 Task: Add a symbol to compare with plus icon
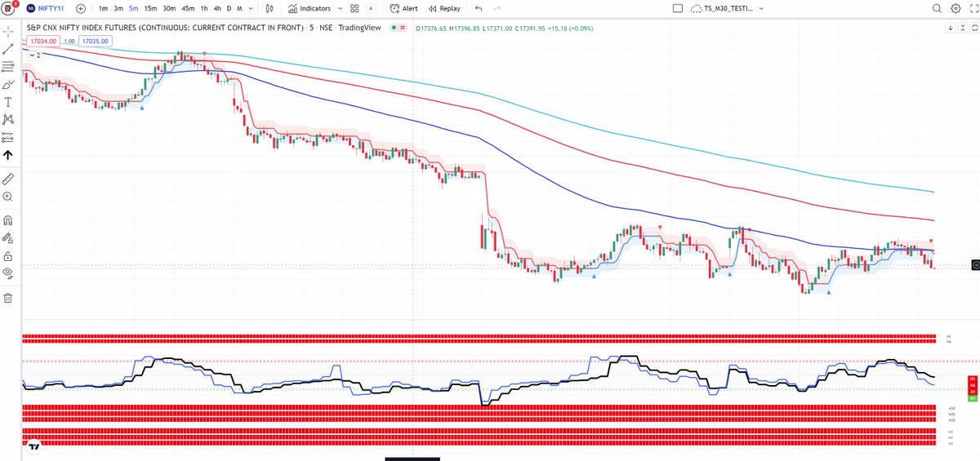coord(81,8)
